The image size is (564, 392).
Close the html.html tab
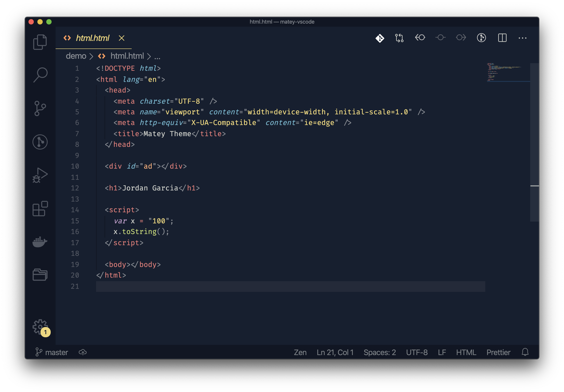pyautogui.click(x=122, y=38)
